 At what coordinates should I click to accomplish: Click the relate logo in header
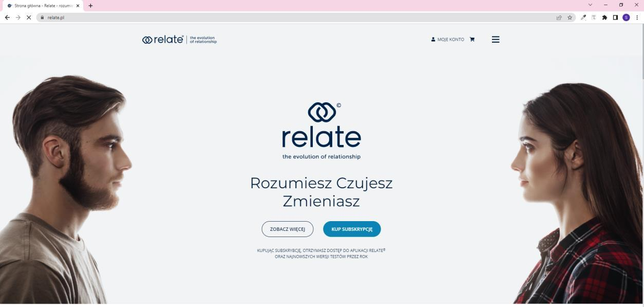179,40
